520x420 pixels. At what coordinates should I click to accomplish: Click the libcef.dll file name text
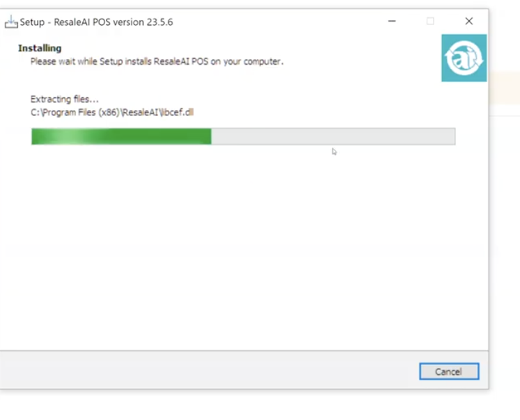176,112
